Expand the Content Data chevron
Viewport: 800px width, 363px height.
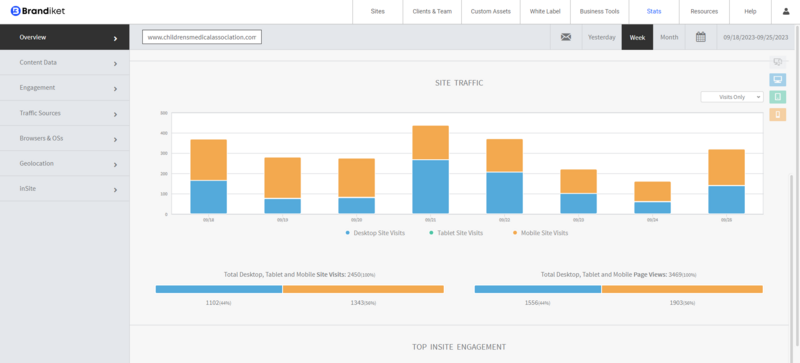click(x=115, y=64)
